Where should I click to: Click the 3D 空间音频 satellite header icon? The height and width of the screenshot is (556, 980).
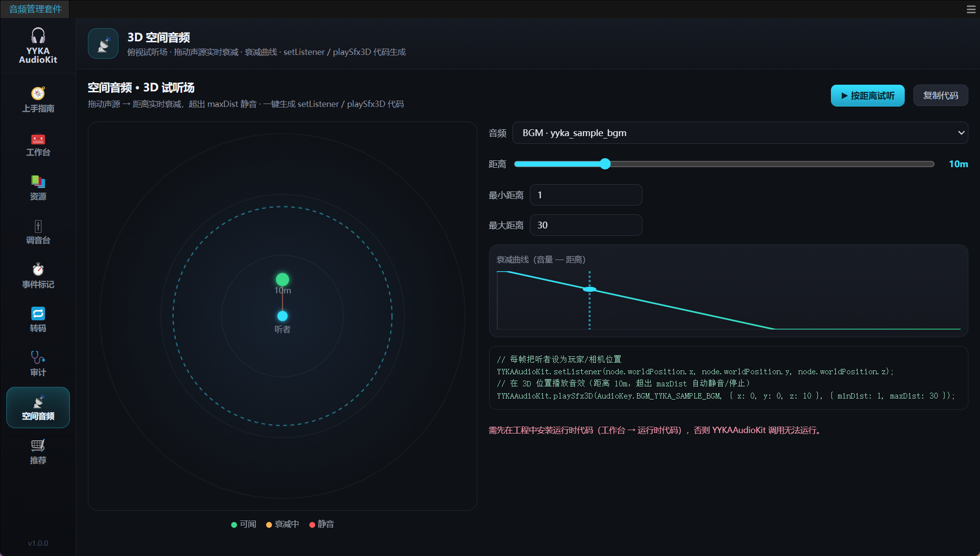[x=103, y=44]
